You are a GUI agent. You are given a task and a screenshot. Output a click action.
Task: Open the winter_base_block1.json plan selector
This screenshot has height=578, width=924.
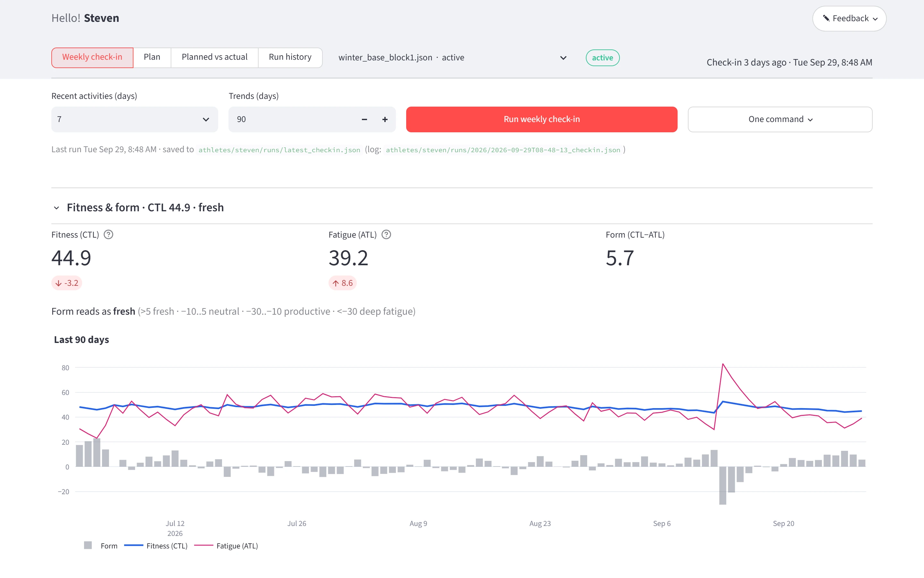click(452, 58)
